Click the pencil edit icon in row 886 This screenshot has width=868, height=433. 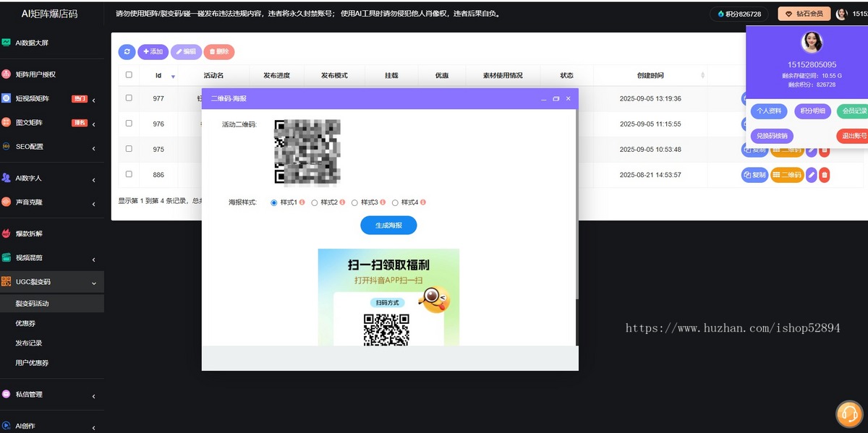812,175
